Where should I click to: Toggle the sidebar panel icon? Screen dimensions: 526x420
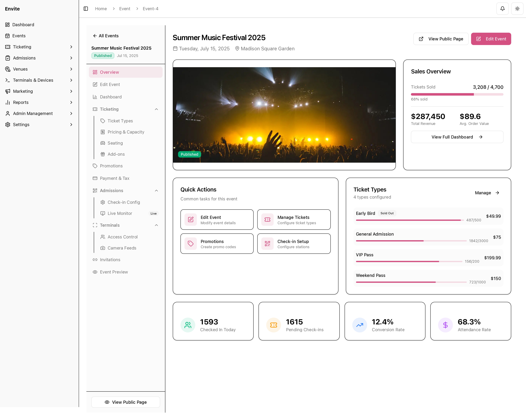[86, 9]
